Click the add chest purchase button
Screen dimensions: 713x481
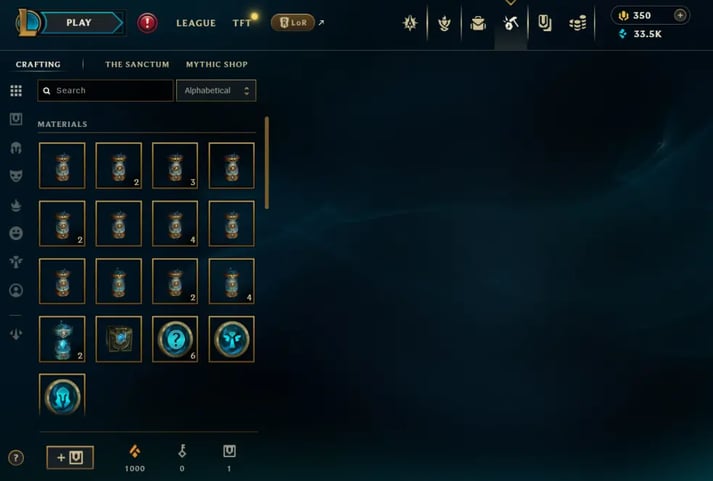pyautogui.click(x=70, y=457)
